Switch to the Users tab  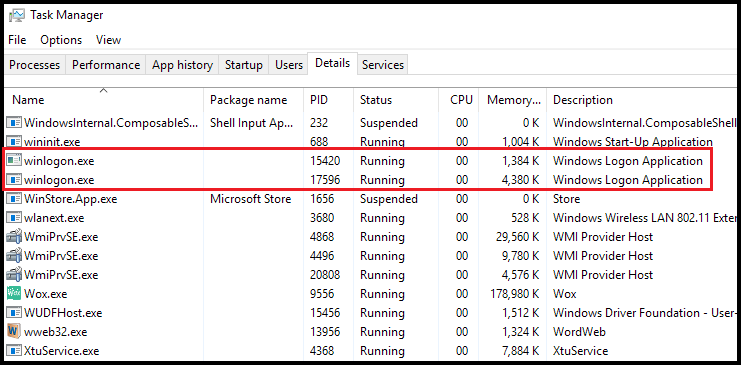pos(288,65)
